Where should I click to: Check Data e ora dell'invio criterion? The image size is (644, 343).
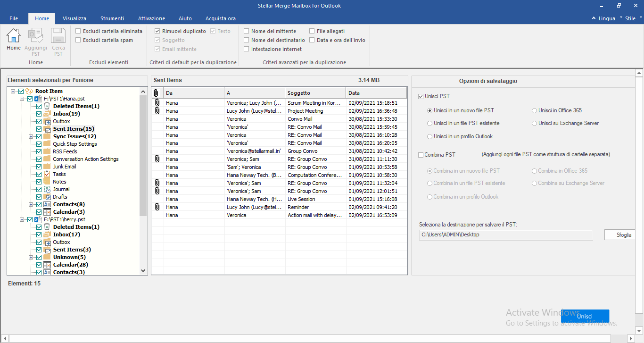click(x=312, y=40)
